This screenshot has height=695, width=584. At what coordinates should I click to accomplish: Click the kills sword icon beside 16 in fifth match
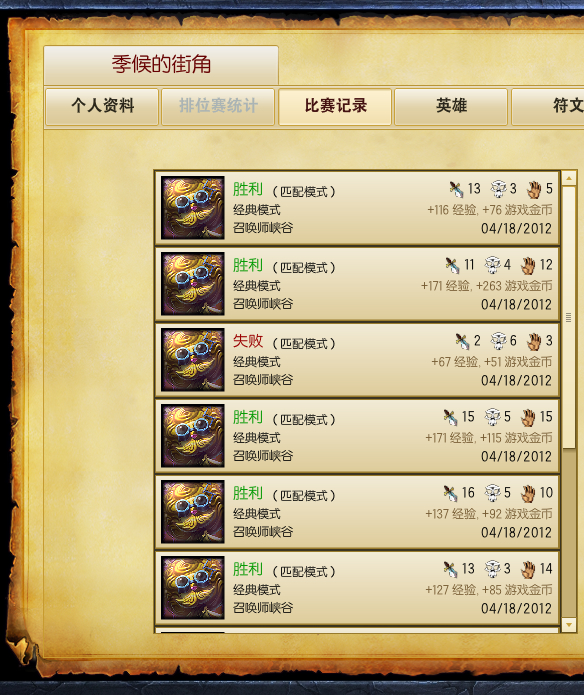click(x=450, y=493)
